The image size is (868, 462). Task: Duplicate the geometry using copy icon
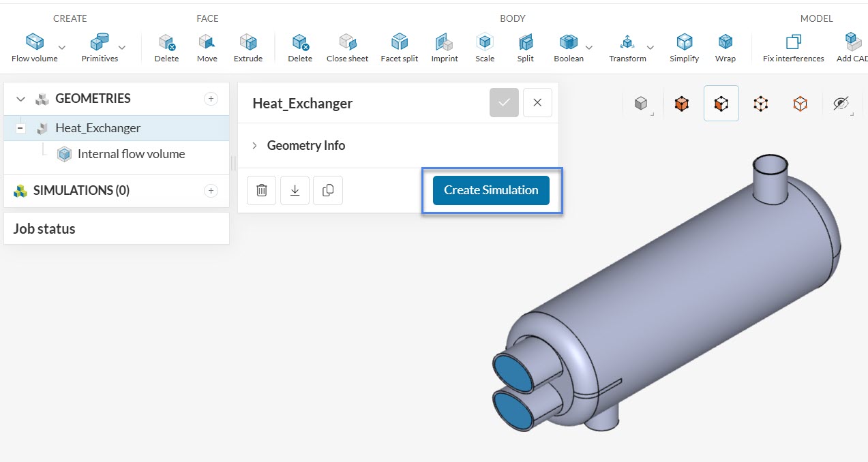[x=328, y=191]
